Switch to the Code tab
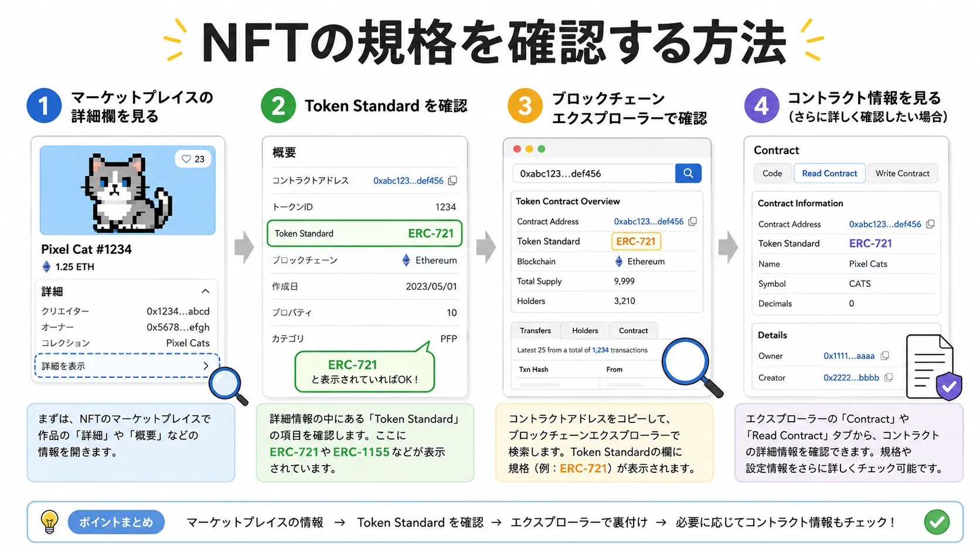Viewport: 980px width, 552px height. pos(772,173)
